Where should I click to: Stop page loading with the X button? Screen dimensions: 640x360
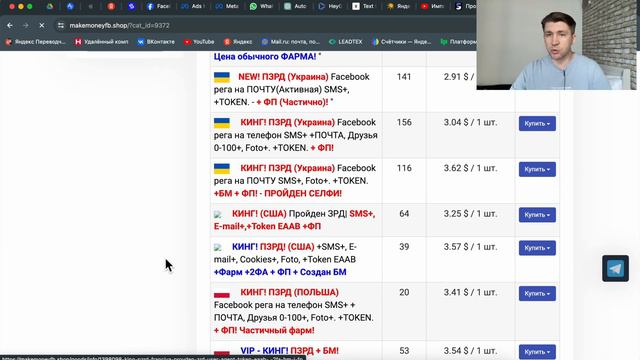coord(42,25)
